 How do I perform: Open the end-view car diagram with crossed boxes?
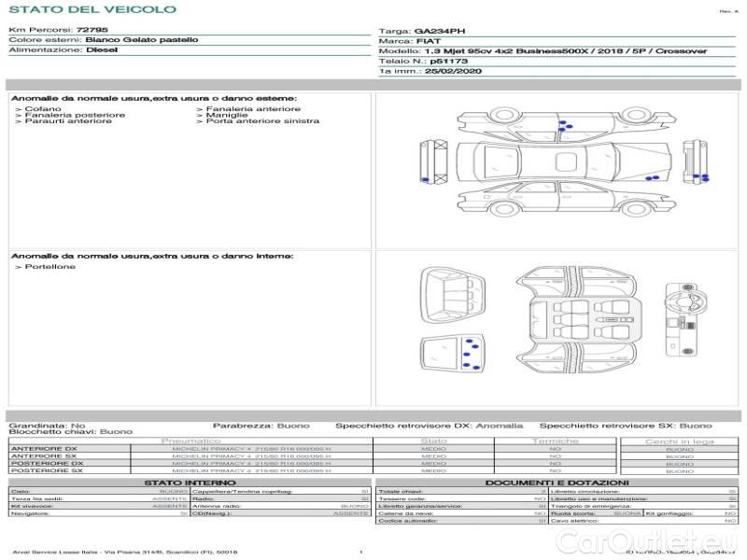pyautogui.click(x=434, y=161)
